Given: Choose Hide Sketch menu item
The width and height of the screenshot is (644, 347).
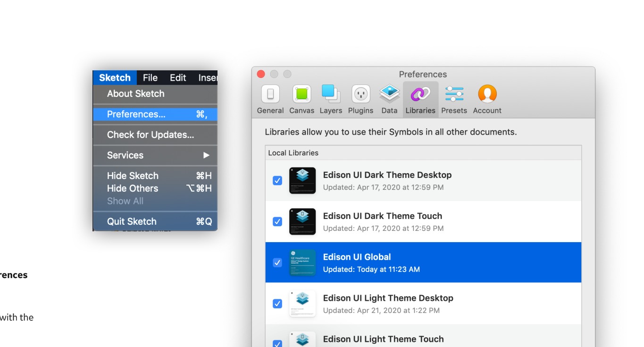Looking at the screenshot, I should tap(155, 176).
